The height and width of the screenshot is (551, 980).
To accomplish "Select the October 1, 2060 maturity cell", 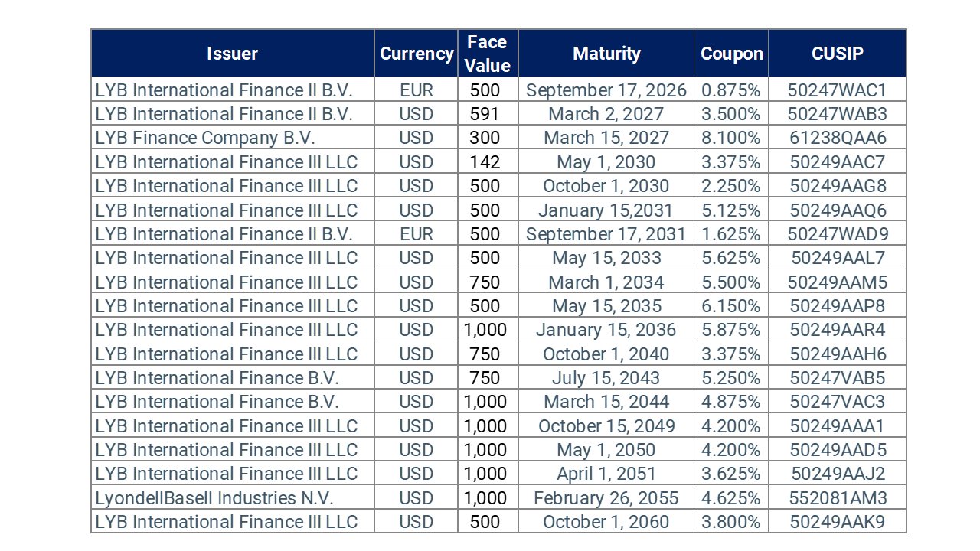I will coord(606,522).
